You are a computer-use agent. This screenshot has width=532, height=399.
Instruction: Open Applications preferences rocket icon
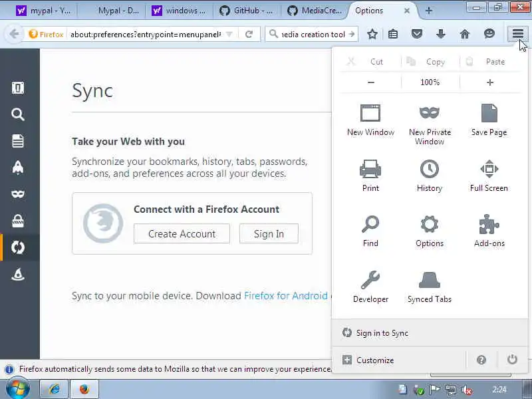(18, 168)
